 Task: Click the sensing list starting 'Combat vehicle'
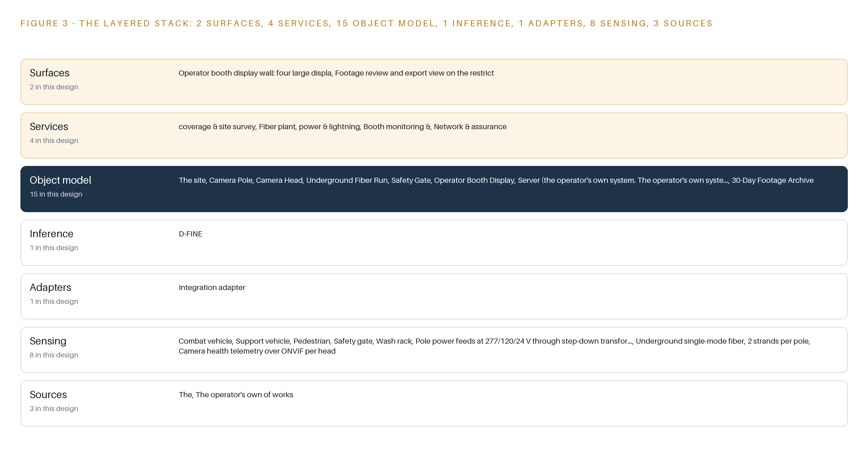point(494,346)
